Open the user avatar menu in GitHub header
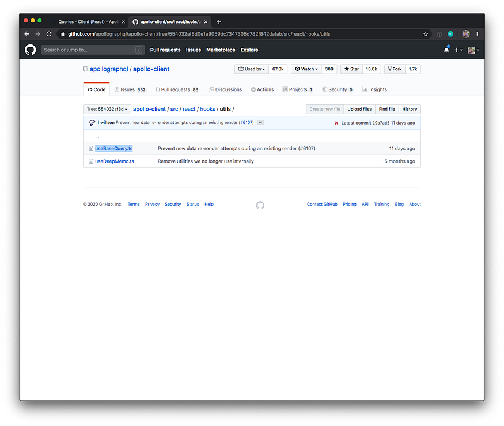The image size is (504, 426). [473, 50]
